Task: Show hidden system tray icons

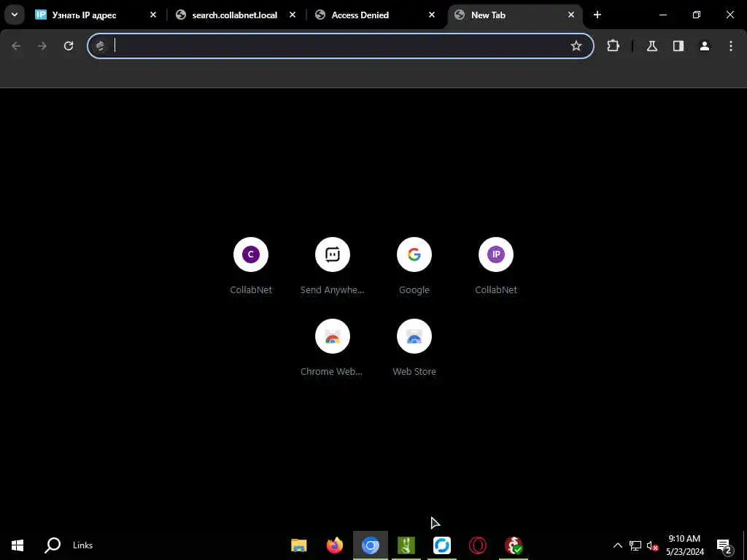Action: [x=617, y=545]
